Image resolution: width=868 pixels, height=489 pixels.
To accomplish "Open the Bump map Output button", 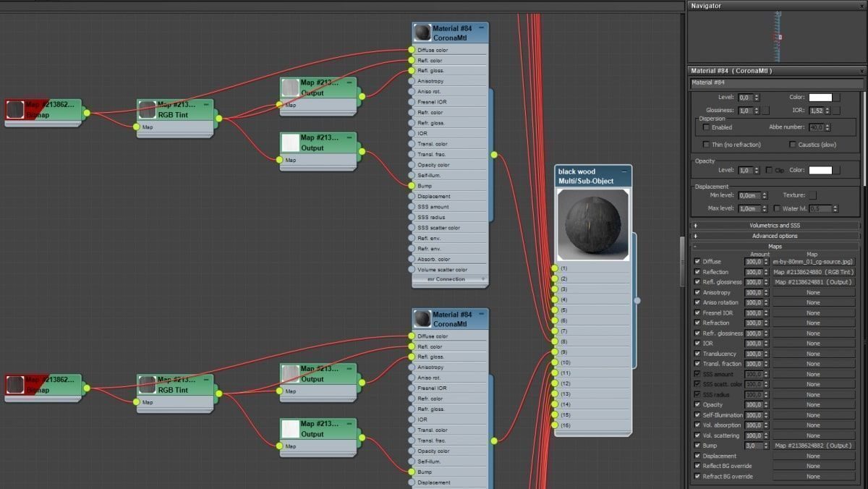I will [x=814, y=446].
